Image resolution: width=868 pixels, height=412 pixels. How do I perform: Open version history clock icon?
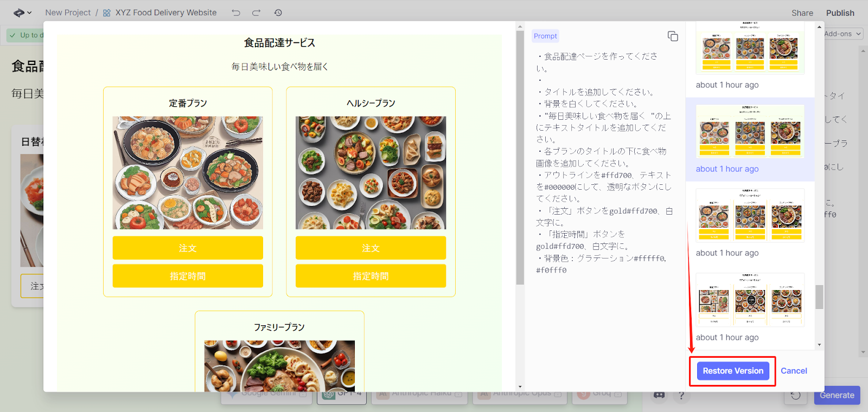pos(278,12)
